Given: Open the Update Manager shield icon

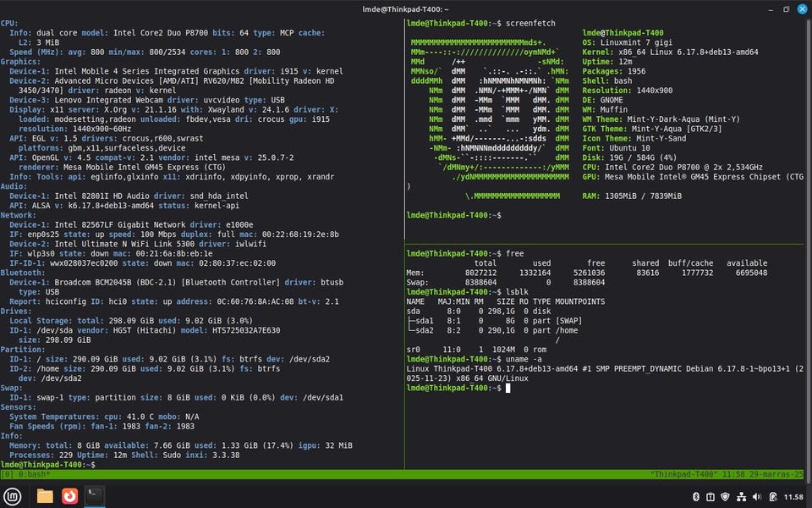Looking at the screenshot, I should point(726,497).
